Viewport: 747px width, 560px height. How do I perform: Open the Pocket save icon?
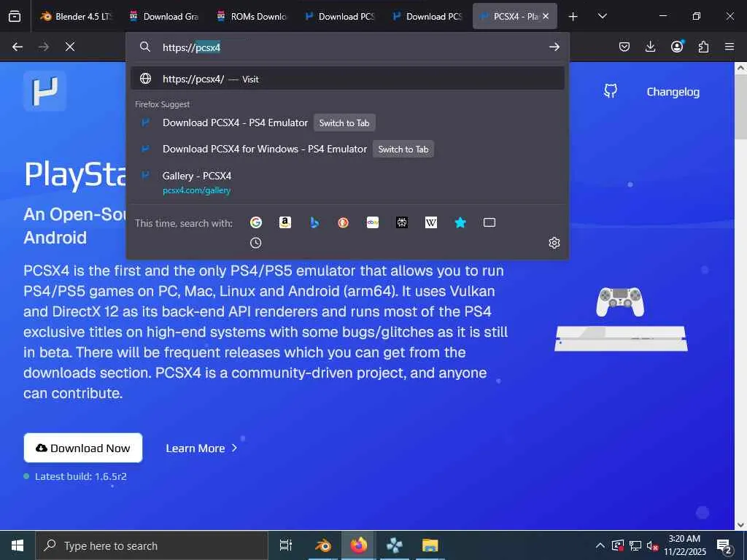(624, 47)
